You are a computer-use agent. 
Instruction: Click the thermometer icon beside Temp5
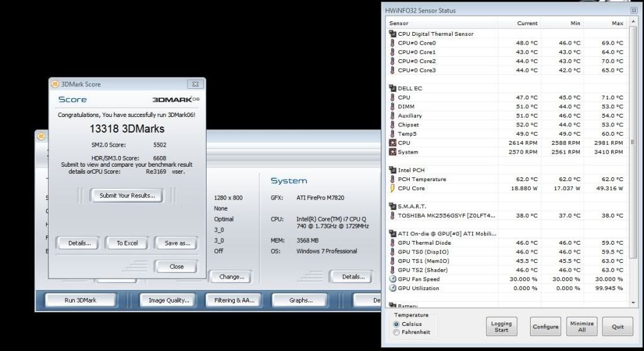coord(392,133)
